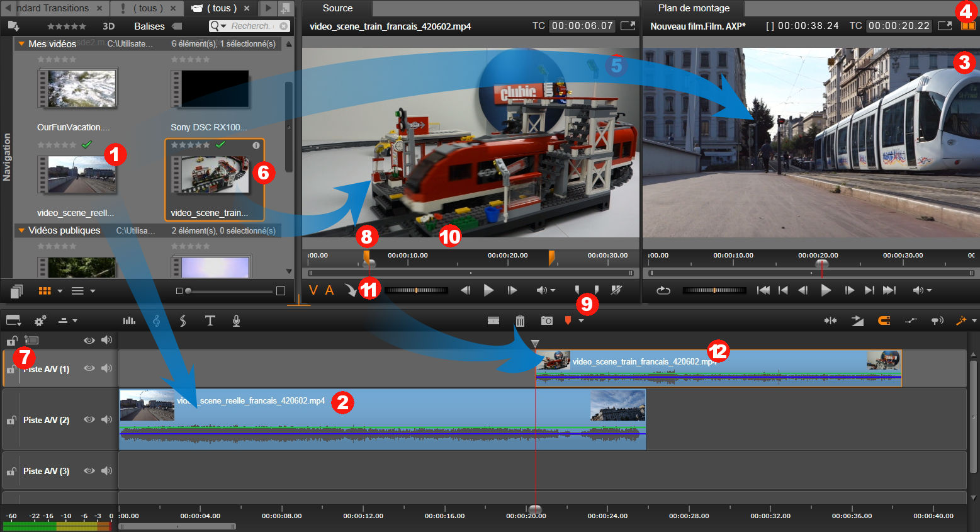The image size is (980, 532).
Task: Toggle lock on Piste A/V (2)
Action: [11, 420]
